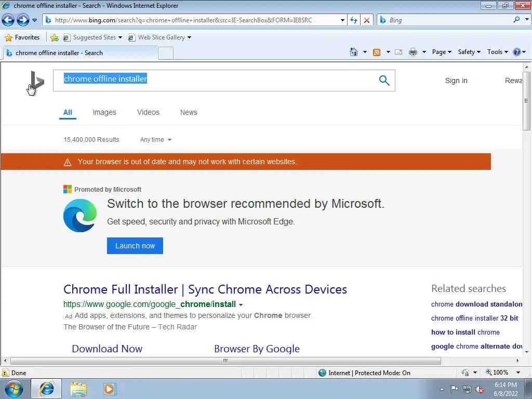
Task: Click the 100% zoom level button
Action: click(497, 373)
